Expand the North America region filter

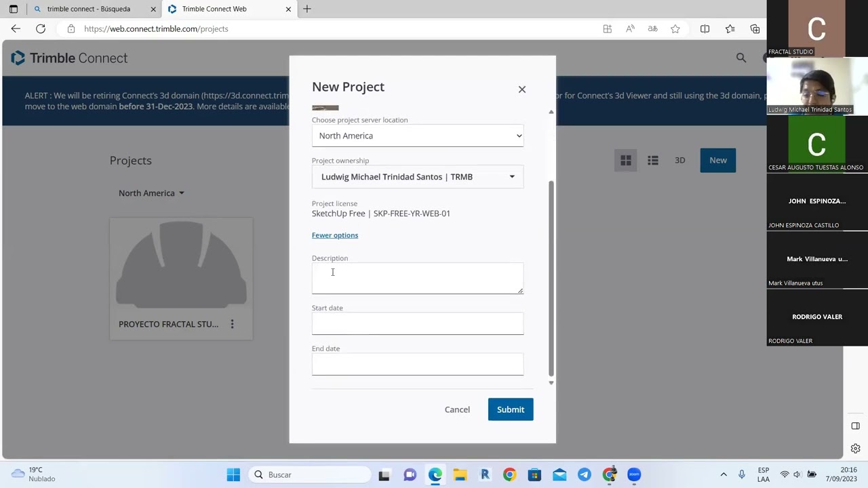tap(151, 193)
